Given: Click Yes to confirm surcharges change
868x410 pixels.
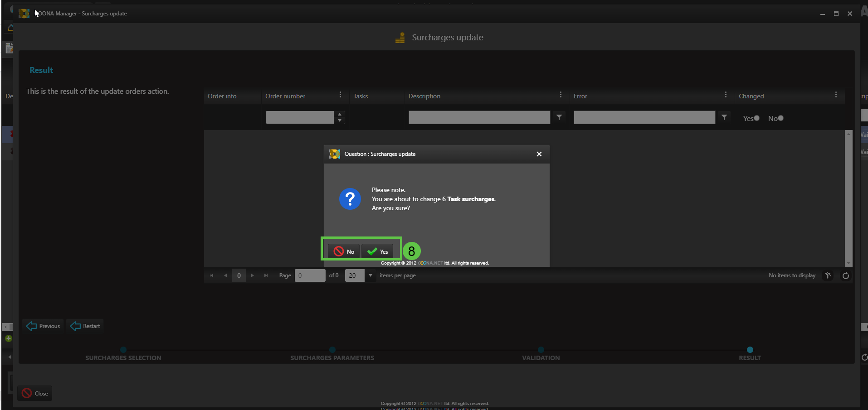Looking at the screenshot, I should point(378,251).
